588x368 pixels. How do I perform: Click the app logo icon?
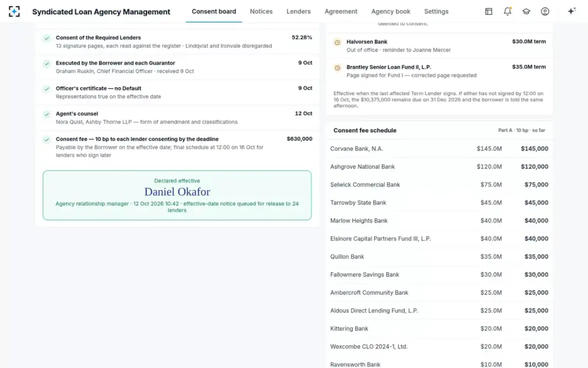point(14,11)
